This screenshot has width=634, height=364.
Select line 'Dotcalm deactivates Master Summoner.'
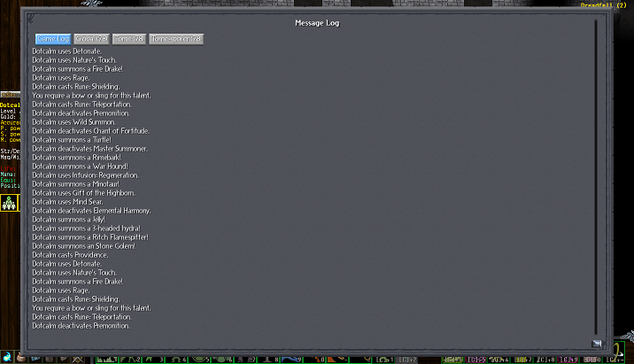pos(89,149)
